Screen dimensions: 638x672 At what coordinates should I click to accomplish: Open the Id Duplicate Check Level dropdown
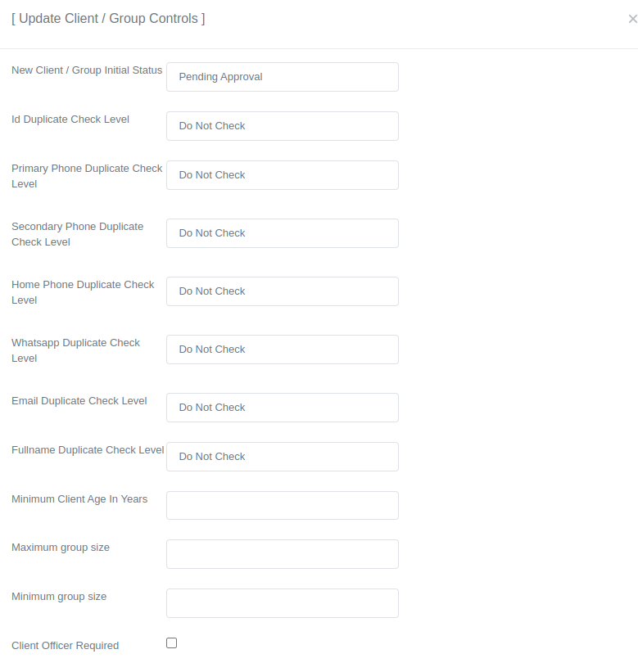(282, 125)
